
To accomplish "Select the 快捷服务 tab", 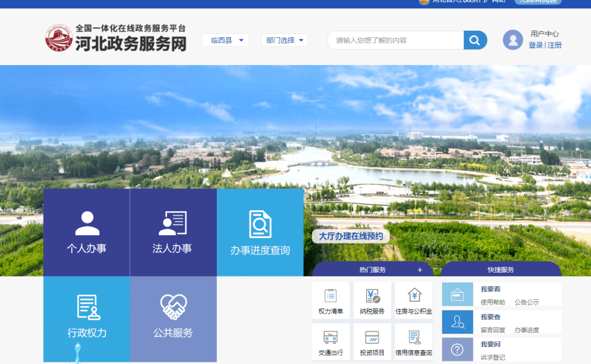I will coord(501,269).
